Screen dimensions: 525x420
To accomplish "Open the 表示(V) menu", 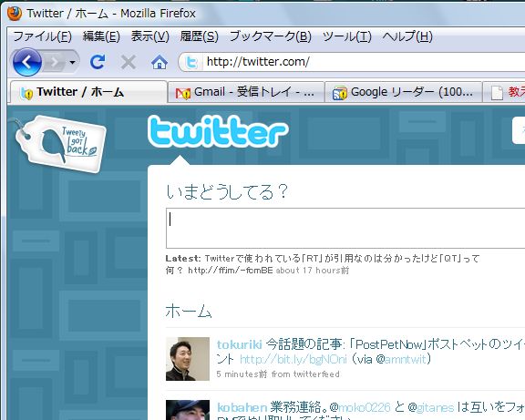I will [150, 36].
